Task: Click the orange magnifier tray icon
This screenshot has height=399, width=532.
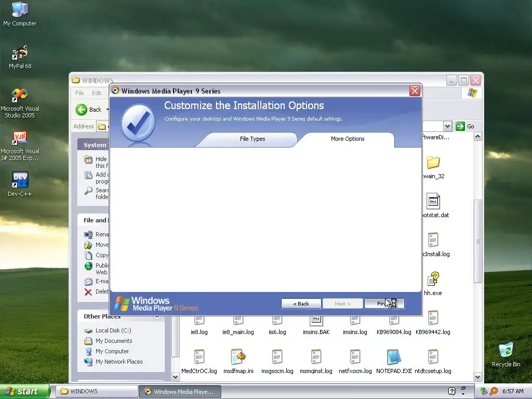Action: [x=494, y=391]
